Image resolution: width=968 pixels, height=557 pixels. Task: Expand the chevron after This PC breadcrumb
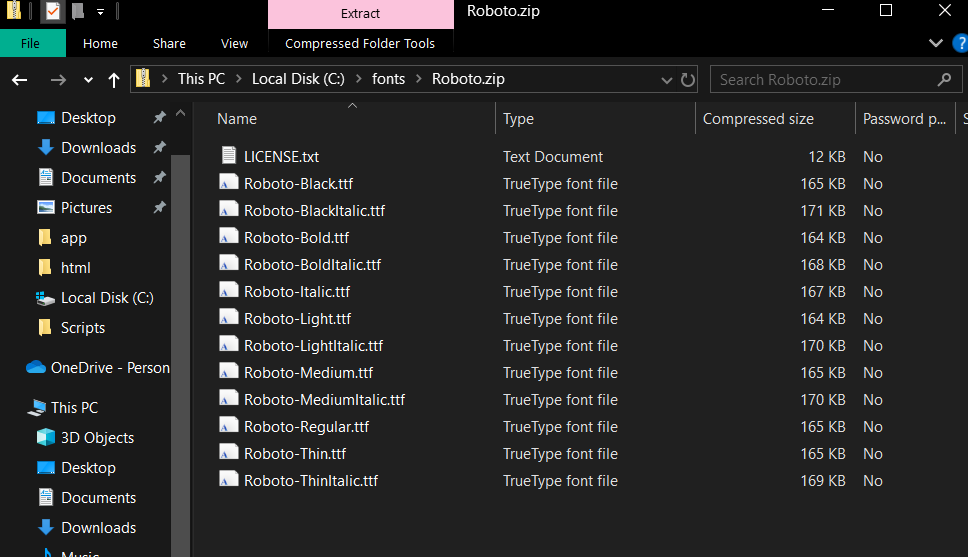[x=238, y=79]
